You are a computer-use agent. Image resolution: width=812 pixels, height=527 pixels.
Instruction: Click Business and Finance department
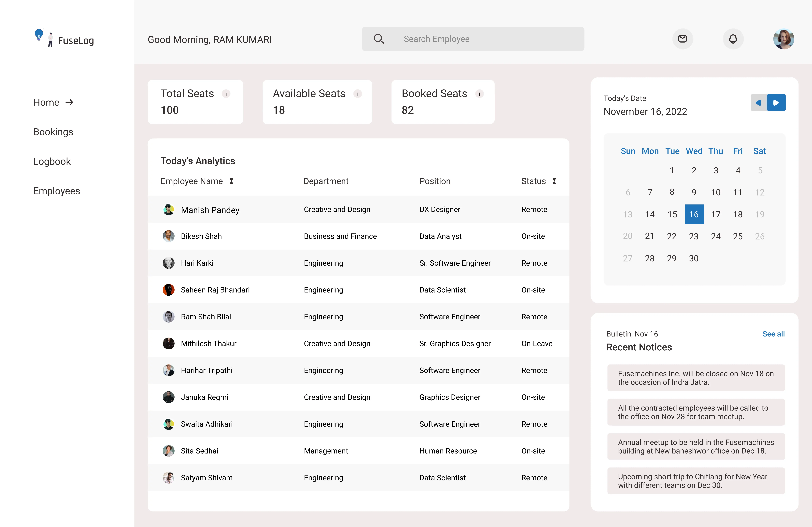(x=340, y=237)
